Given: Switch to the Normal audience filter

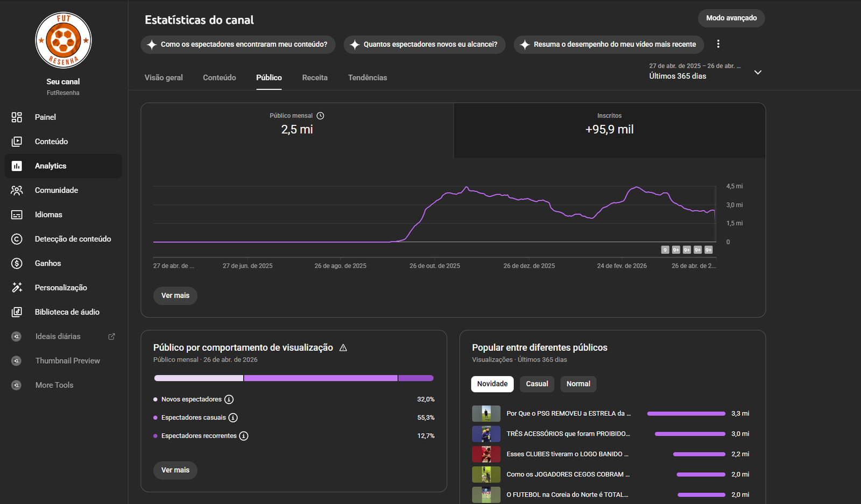Looking at the screenshot, I should point(578,384).
